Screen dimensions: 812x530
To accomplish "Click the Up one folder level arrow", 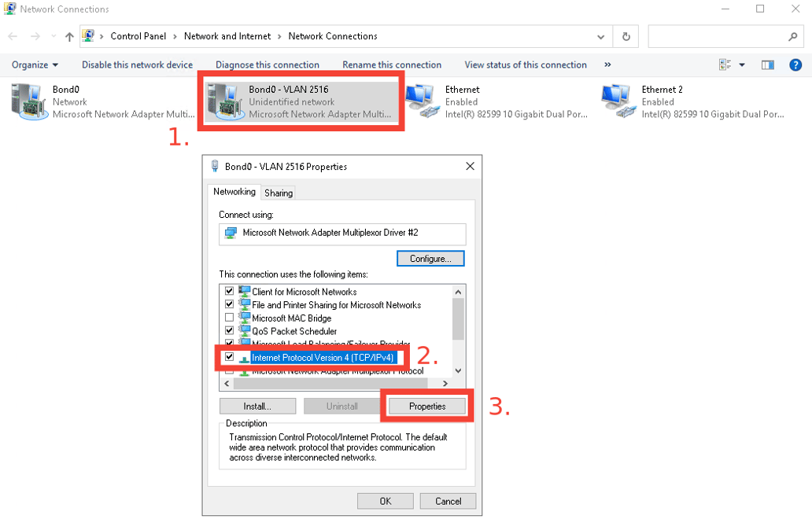I will click(x=68, y=35).
